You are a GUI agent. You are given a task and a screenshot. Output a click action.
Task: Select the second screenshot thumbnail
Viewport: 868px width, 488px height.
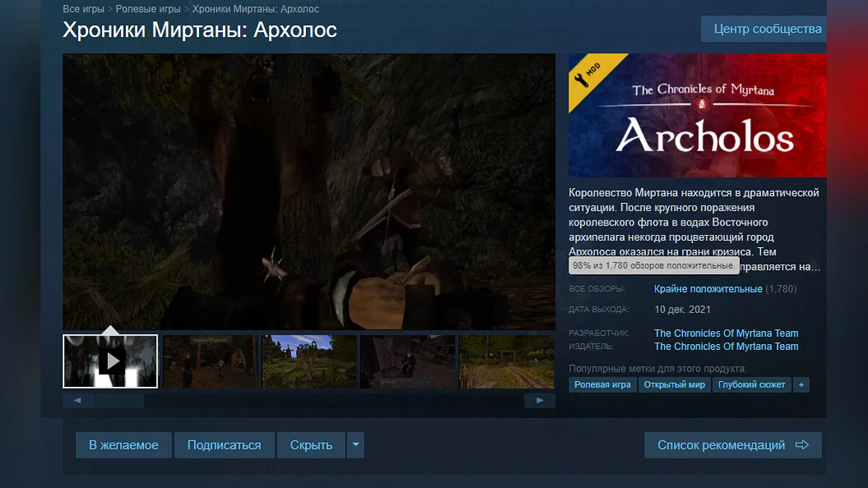(x=210, y=361)
